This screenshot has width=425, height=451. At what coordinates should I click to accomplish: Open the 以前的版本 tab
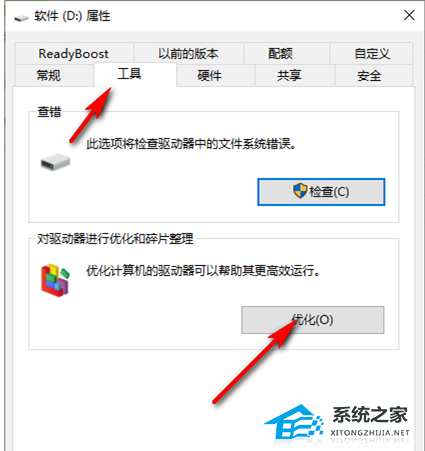pyautogui.click(x=188, y=53)
